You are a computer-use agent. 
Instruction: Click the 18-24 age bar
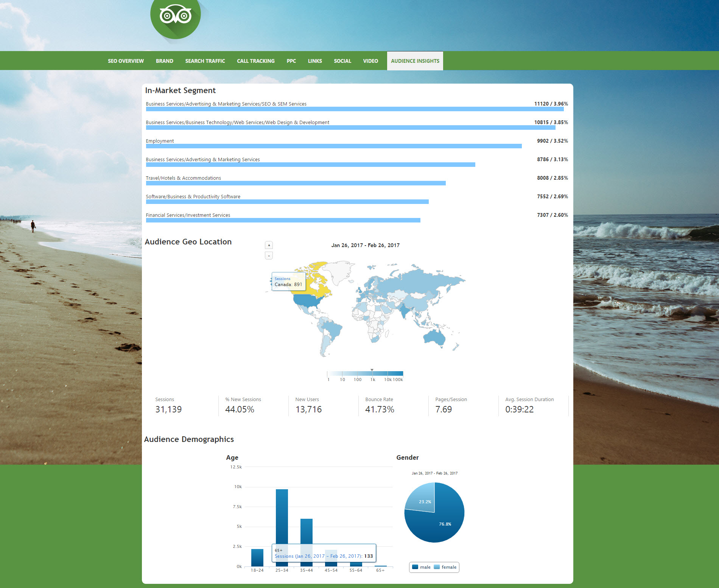point(257,558)
